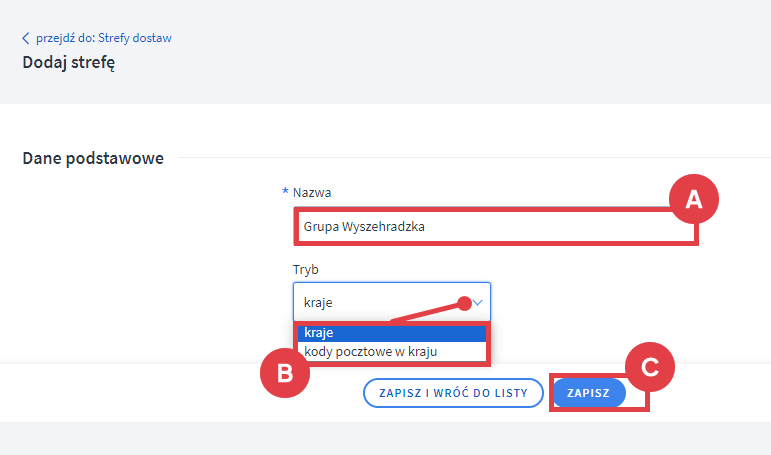Image resolution: width=771 pixels, height=455 pixels.
Task: Open the Tryb combo box showing 'kraje'
Action: pos(375,301)
